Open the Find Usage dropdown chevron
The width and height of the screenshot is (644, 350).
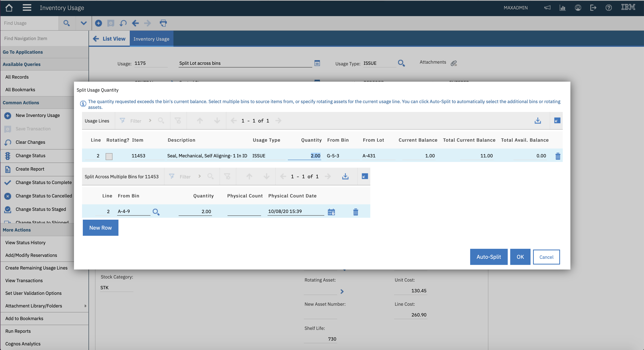(84, 23)
